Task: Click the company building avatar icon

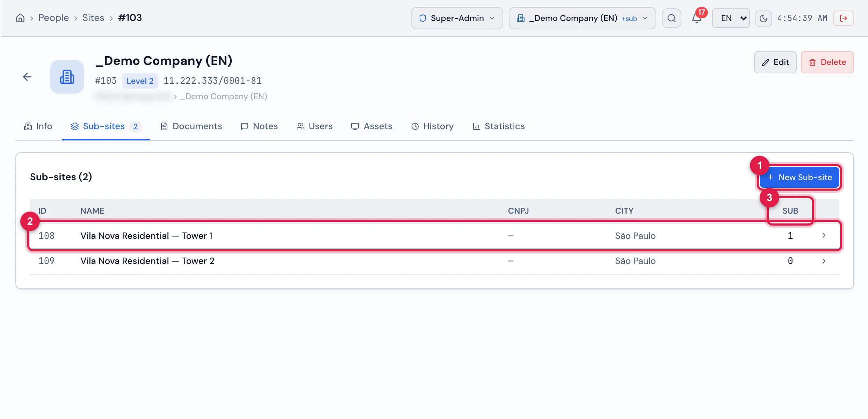Action: click(67, 77)
